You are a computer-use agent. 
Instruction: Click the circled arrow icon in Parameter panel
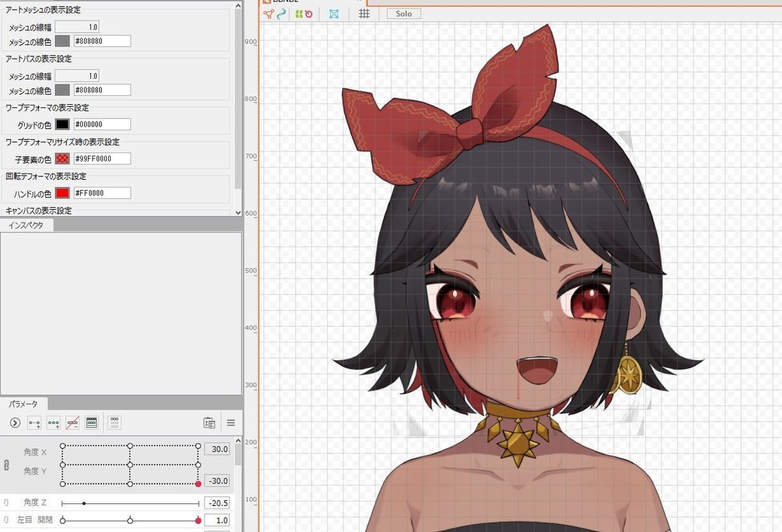pos(15,423)
